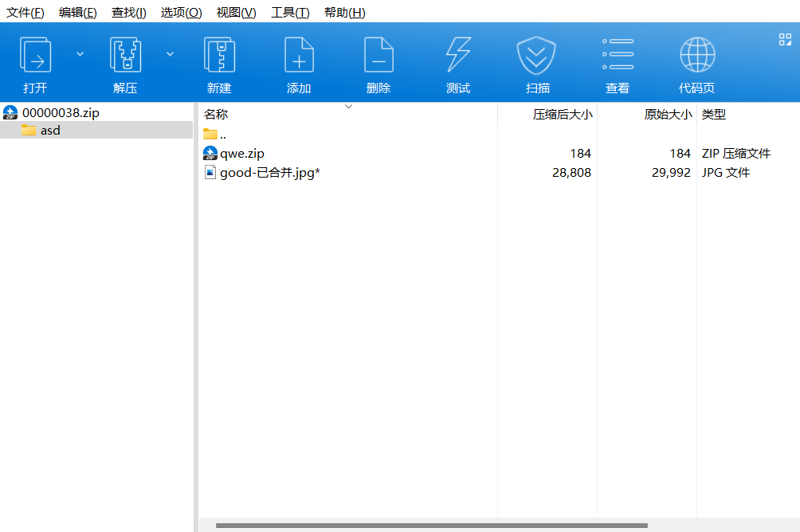Run the 测试 (Test archive) icon
This screenshot has height=532, width=800.
click(x=457, y=61)
